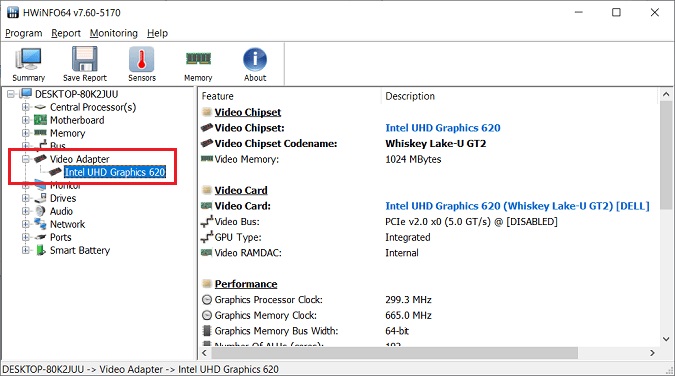This screenshot has height=376, width=675.
Task: Collapse the Video Adapter node
Action: (x=26, y=159)
